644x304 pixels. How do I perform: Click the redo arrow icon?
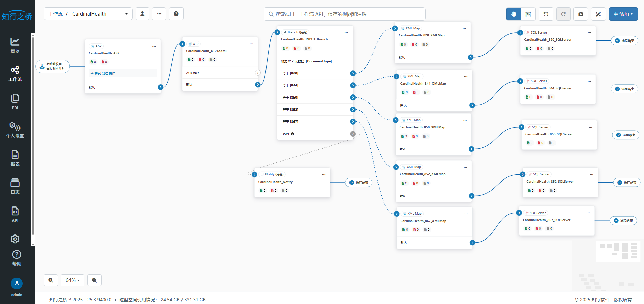tap(563, 14)
